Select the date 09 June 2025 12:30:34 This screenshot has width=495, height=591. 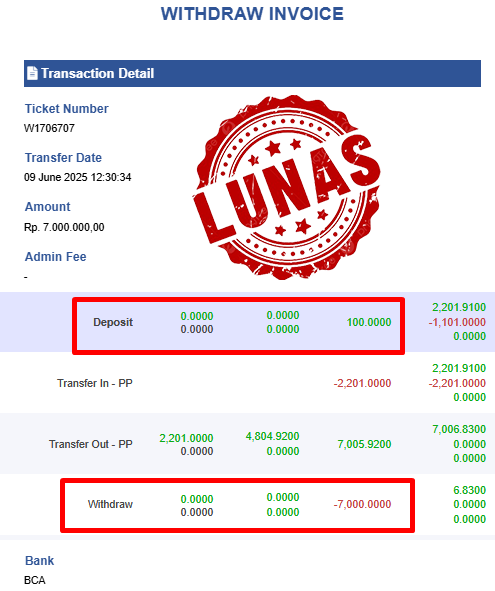point(78,177)
